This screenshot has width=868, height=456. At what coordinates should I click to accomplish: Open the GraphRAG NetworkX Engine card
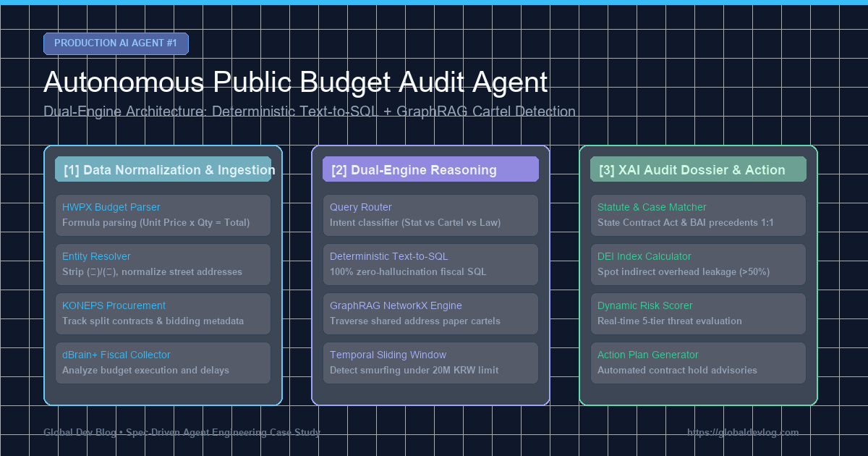pyautogui.click(x=430, y=313)
